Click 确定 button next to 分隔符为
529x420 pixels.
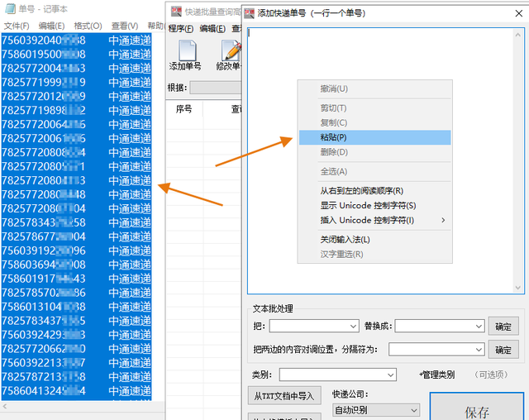tap(503, 350)
